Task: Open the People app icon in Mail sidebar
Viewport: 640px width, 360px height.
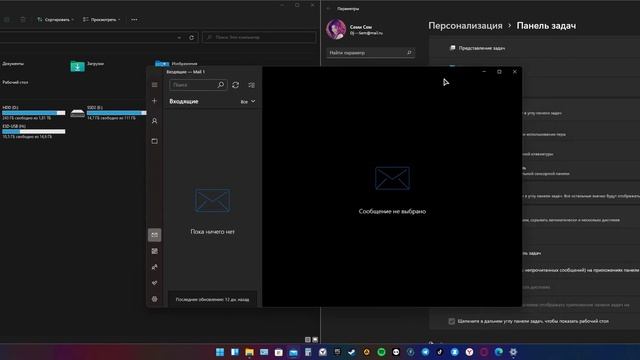Action: (154, 267)
